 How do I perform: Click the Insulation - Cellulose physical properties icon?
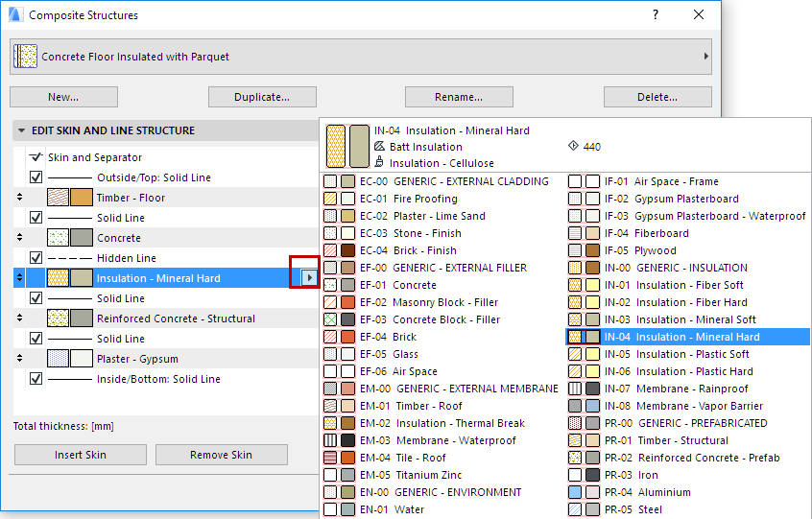[x=379, y=162]
